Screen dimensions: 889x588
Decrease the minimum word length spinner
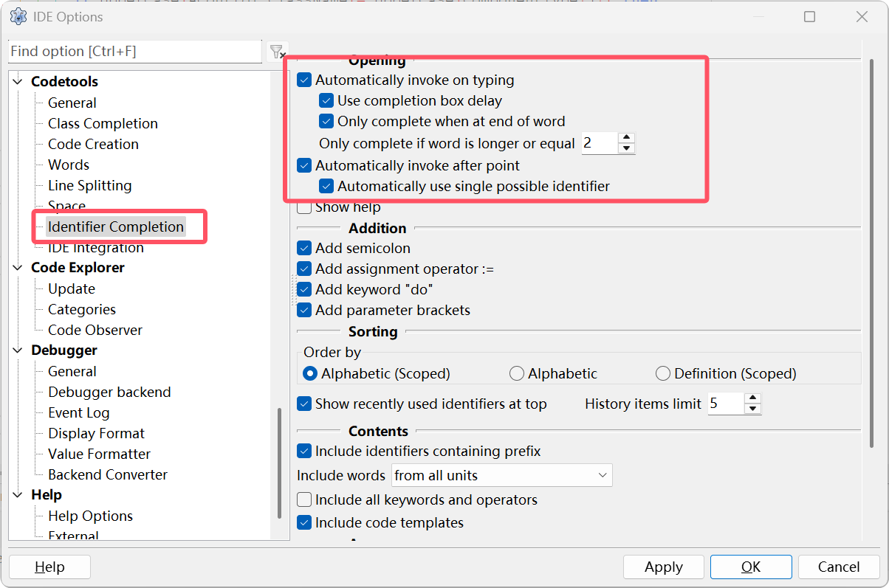[627, 148]
